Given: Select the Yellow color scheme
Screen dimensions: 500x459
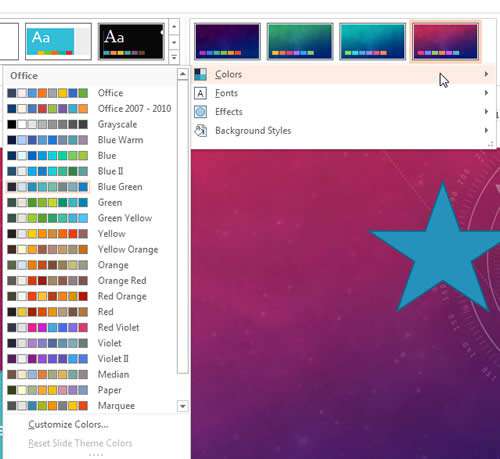Looking at the screenshot, I should point(91,234).
